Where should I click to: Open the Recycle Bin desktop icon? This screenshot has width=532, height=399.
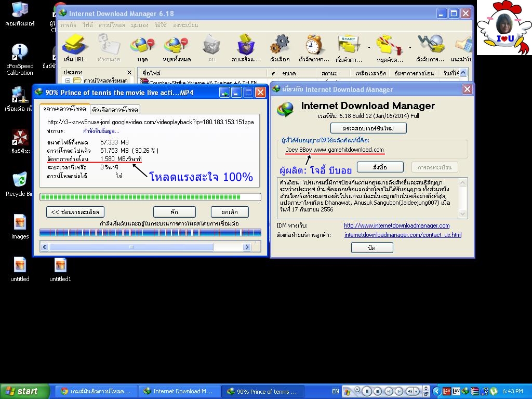(19, 184)
